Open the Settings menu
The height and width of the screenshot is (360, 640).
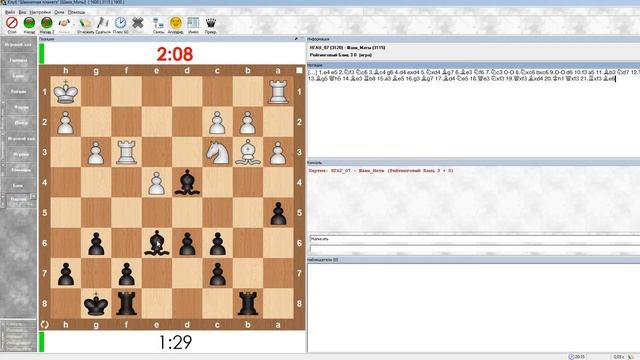pos(40,12)
